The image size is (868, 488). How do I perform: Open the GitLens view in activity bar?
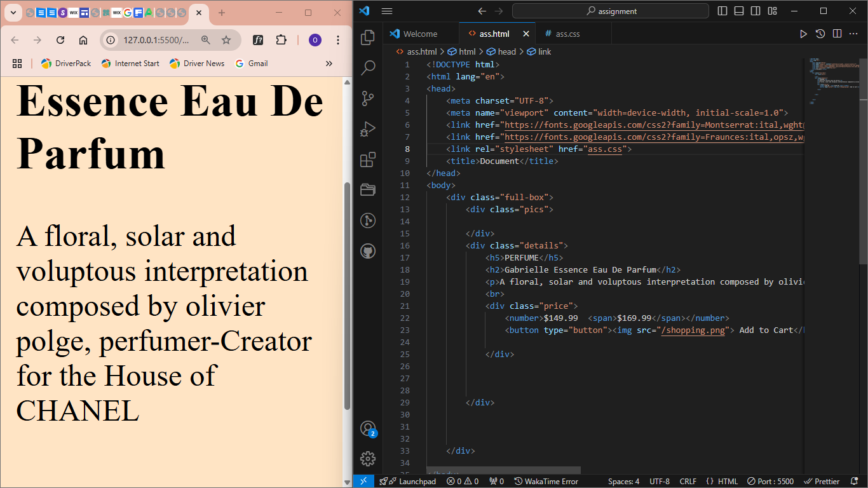point(368,220)
